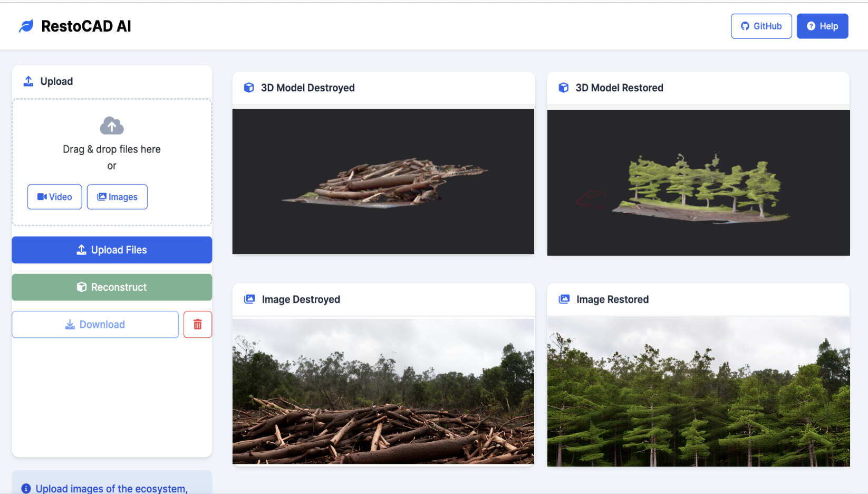This screenshot has width=868, height=494.
Task: Click the 'Upload' panel heading text
Action: [56, 81]
